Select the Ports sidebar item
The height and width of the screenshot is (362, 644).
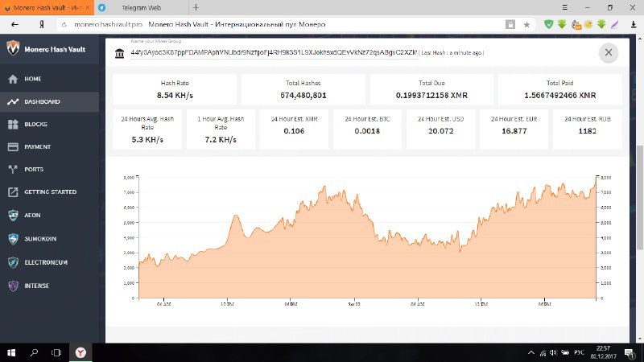[x=34, y=170]
